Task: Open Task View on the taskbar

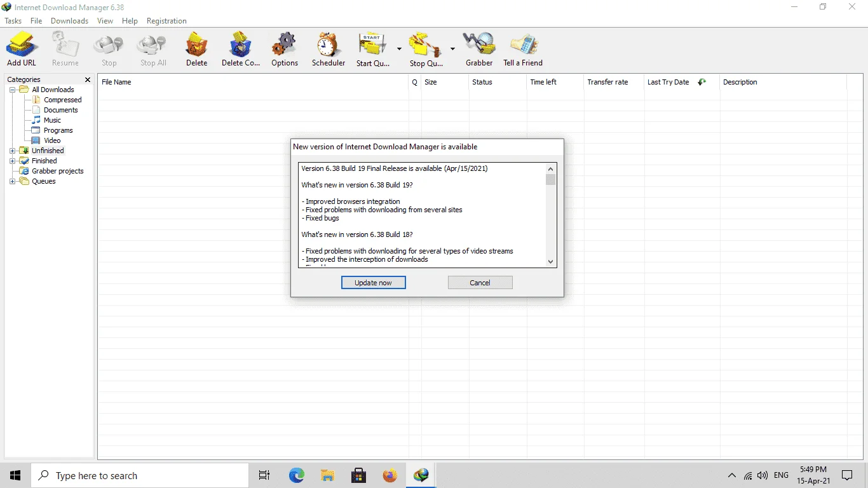Action: (264, 475)
